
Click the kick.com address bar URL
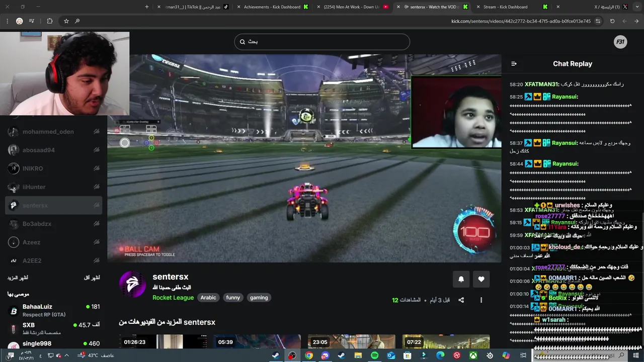(x=521, y=21)
